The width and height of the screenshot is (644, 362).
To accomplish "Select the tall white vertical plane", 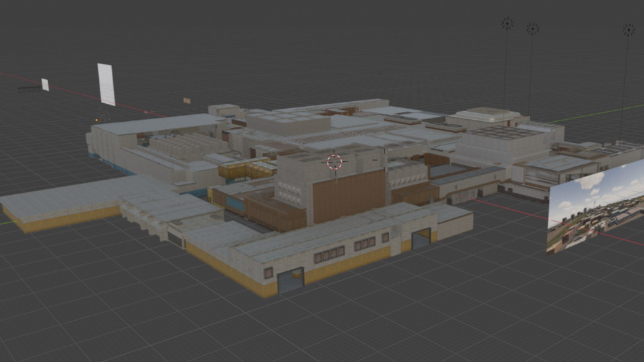I will 106,84.
